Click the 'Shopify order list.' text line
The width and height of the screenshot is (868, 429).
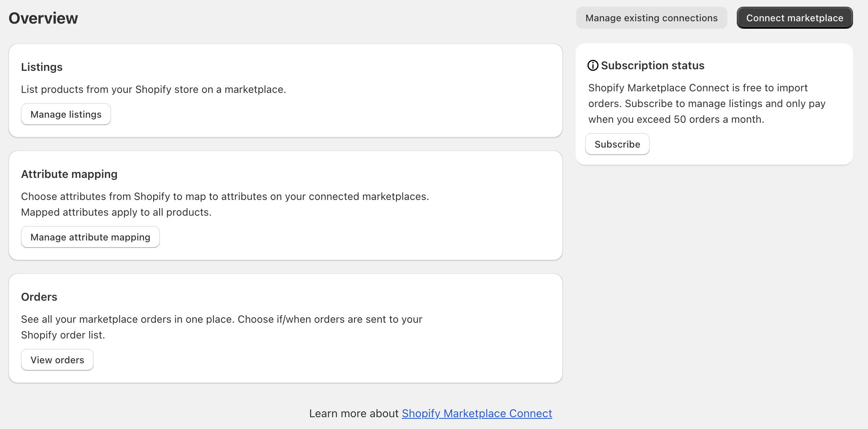click(63, 335)
